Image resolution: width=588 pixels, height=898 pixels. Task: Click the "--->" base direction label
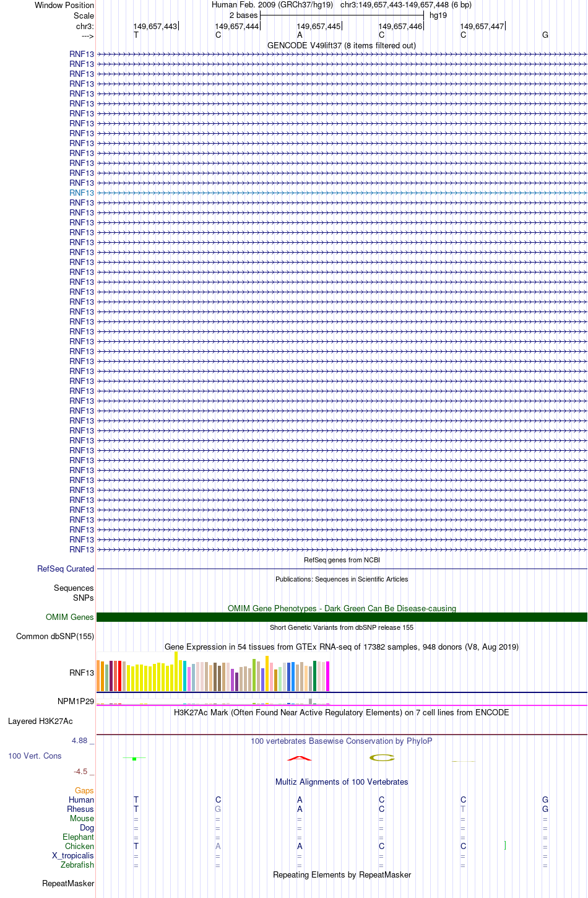[87, 36]
